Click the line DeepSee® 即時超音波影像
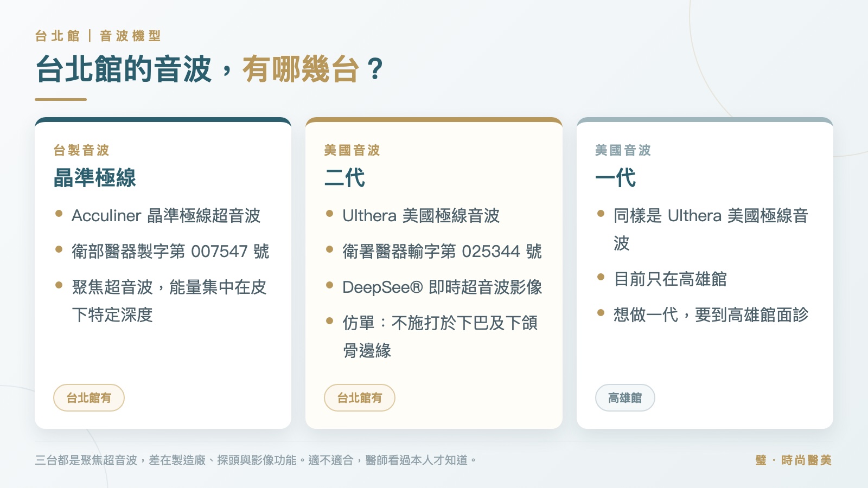This screenshot has height=488, width=868. 442,287
